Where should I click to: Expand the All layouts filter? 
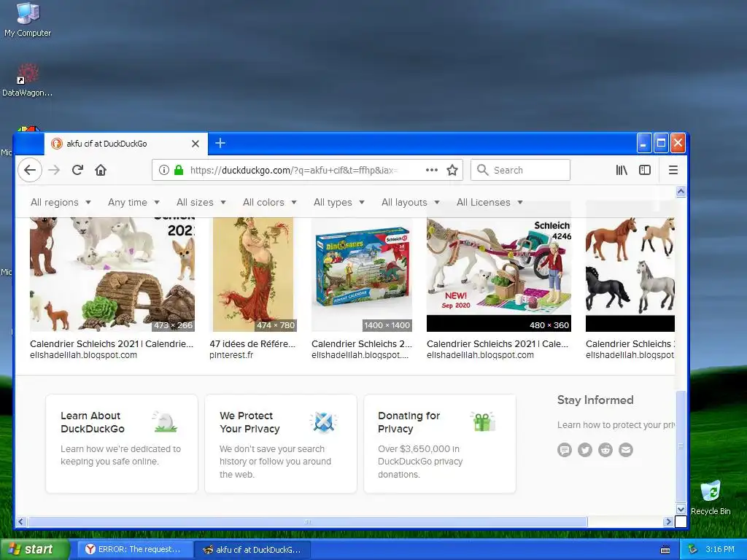coord(410,203)
